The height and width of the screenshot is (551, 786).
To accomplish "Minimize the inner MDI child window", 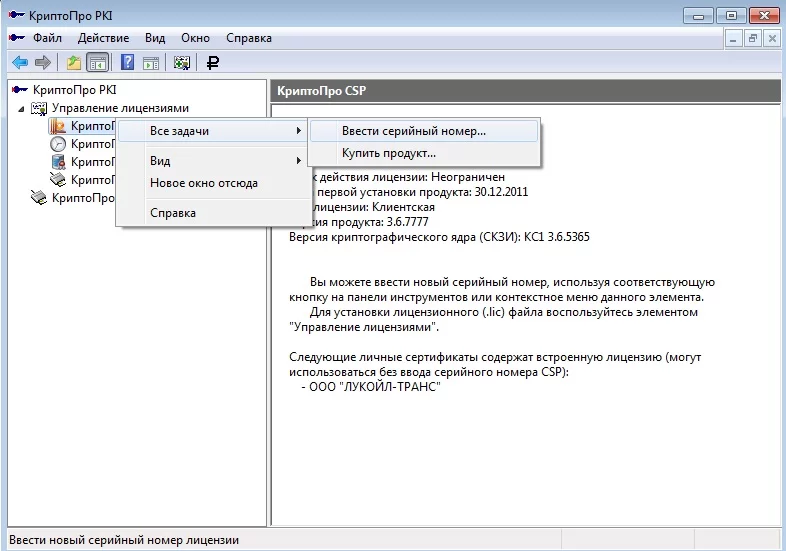I will click(x=733, y=39).
